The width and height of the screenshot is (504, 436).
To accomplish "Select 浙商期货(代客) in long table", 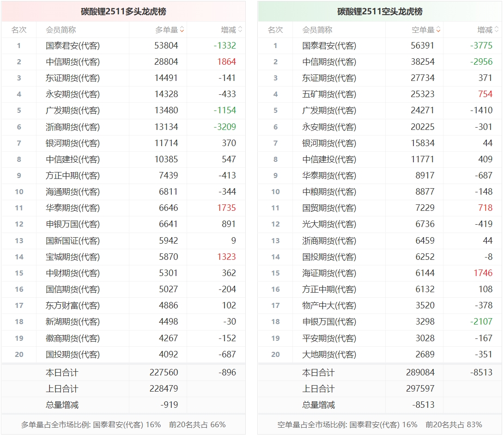I will pyautogui.click(x=73, y=127).
